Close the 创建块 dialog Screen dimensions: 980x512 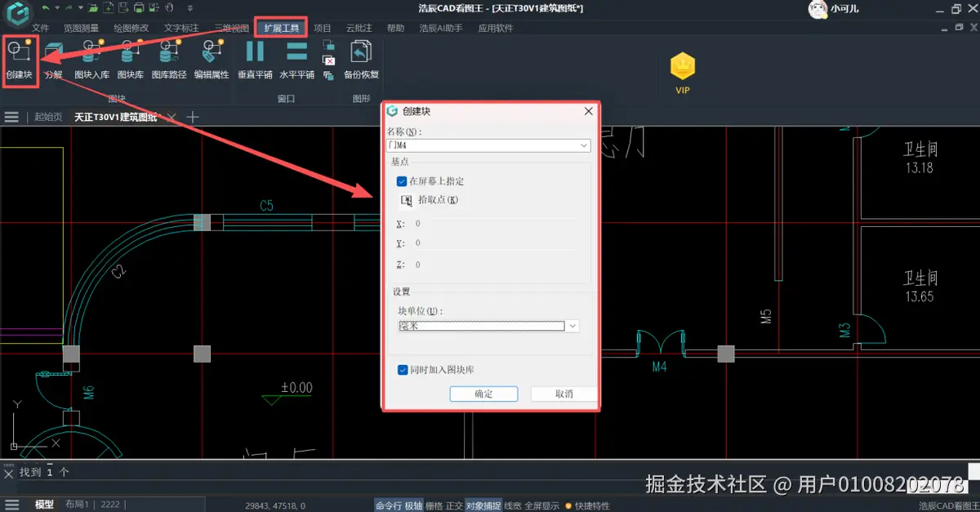[x=588, y=111]
